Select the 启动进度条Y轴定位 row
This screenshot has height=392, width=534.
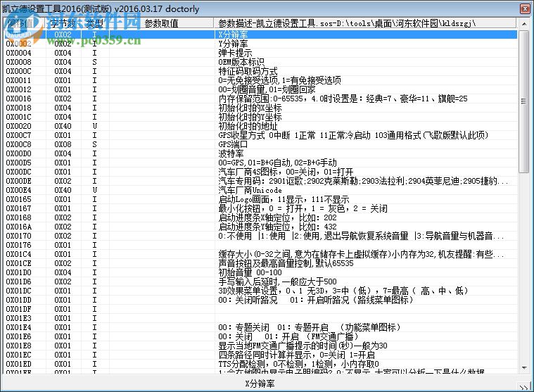261,227
